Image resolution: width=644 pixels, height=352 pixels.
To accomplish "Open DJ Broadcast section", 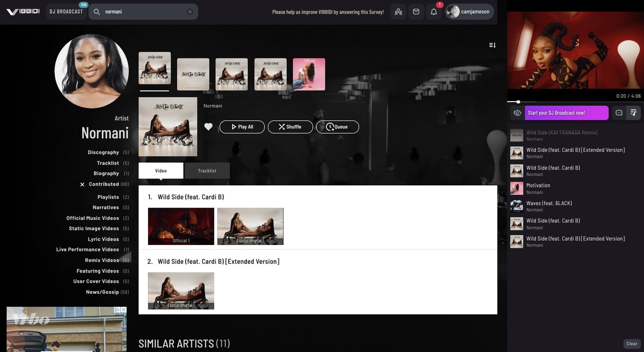I will [x=67, y=11].
